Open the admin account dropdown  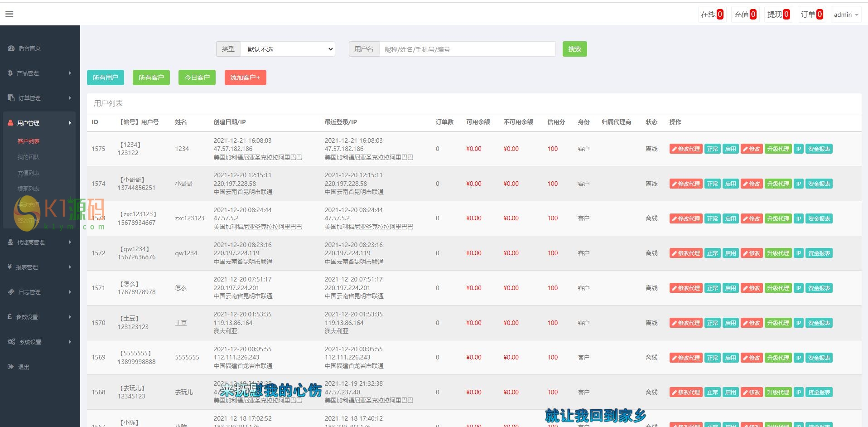coord(845,15)
